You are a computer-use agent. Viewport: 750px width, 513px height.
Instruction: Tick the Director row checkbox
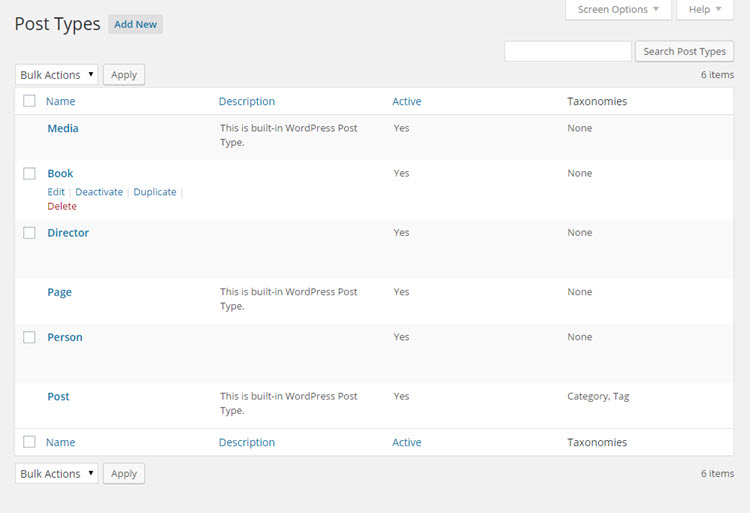coord(29,233)
